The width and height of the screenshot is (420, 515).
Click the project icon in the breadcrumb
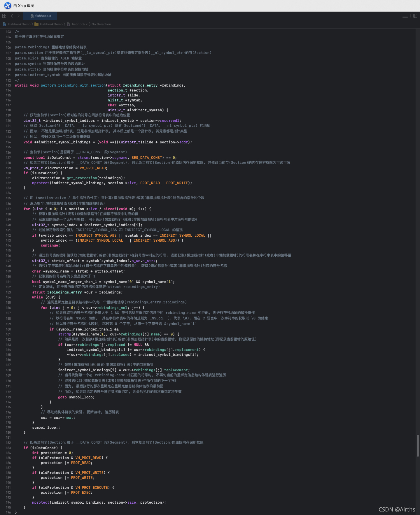(4, 24)
